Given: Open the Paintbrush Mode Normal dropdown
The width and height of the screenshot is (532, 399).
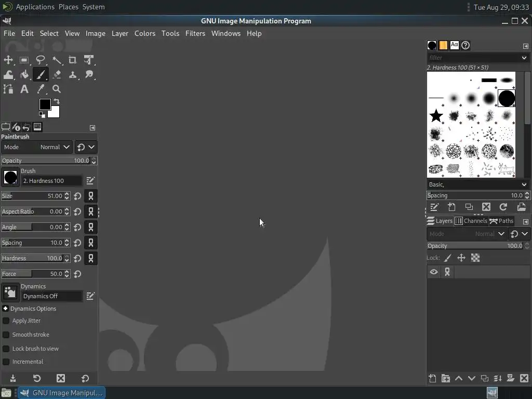Looking at the screenshot, I should tap(37, 147).
